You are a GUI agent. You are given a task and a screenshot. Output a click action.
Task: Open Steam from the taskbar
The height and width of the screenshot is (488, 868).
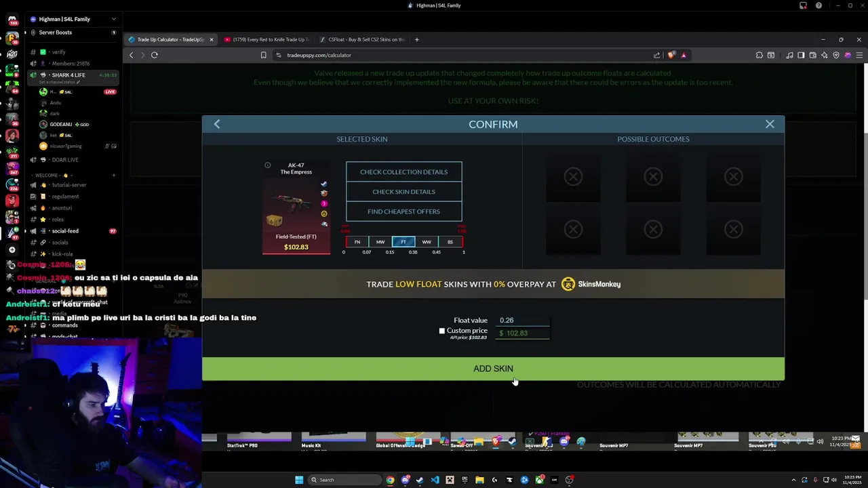pyautogui.click(x=420, y=480)
